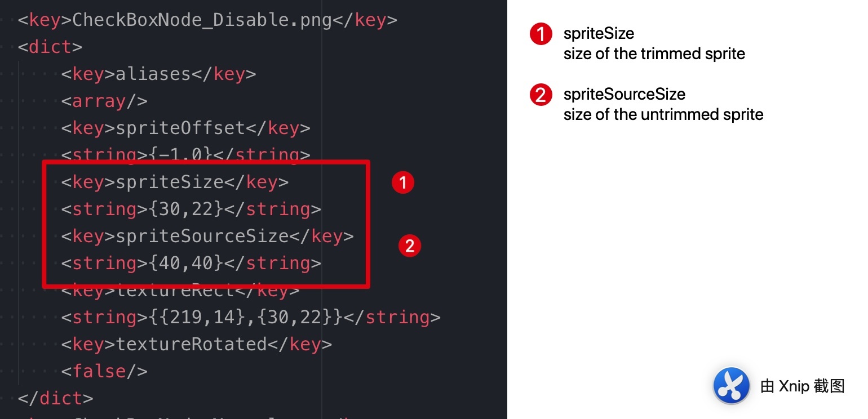868x419 pixels.
Task: Click the {{219,14},{30,22}} texture rect value
Action: click(251, 317)
